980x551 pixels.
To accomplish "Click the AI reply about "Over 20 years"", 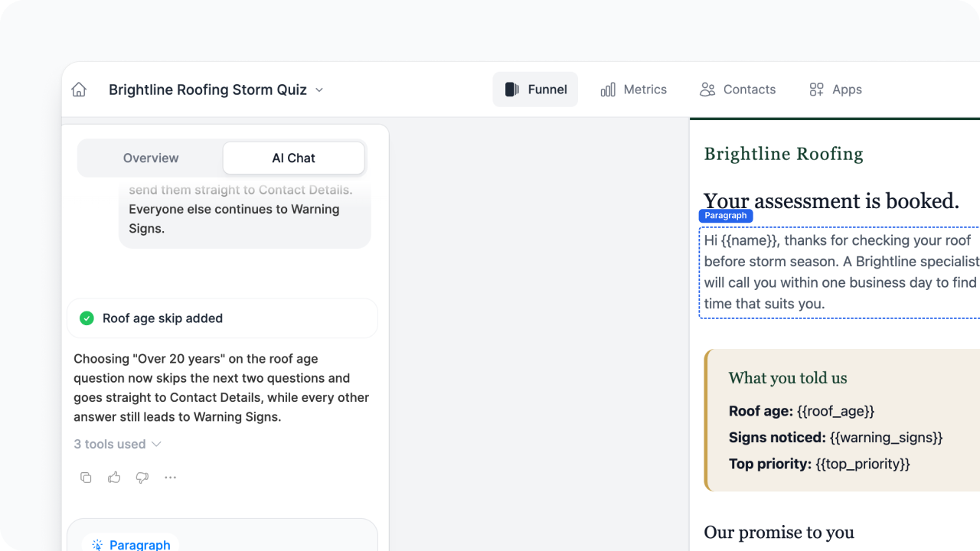I will pos(221,388).
